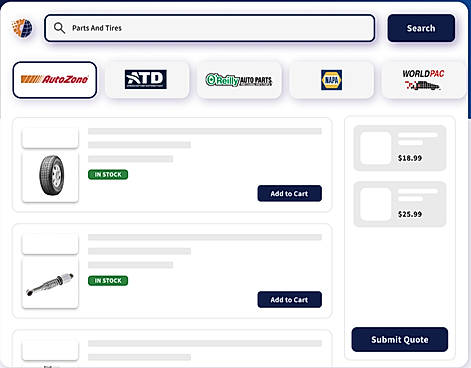
Task: Select the NAPA supplier tab
Action: [x=331, y=80]
